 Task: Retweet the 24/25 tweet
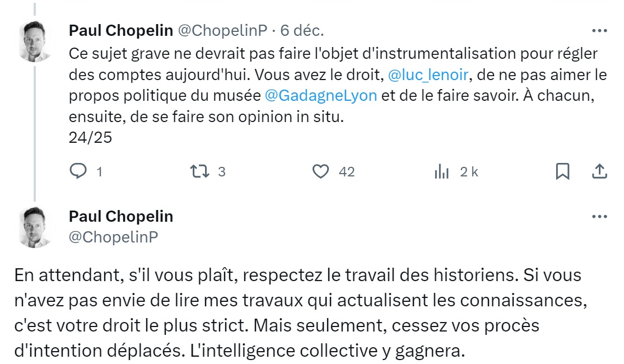pos(199,171)
